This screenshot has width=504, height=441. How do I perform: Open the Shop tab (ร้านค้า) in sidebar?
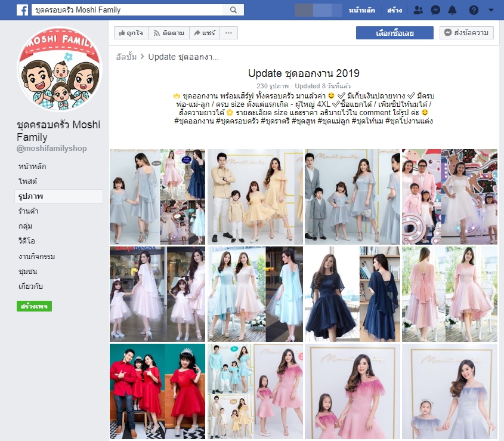[x=29, y=211]
